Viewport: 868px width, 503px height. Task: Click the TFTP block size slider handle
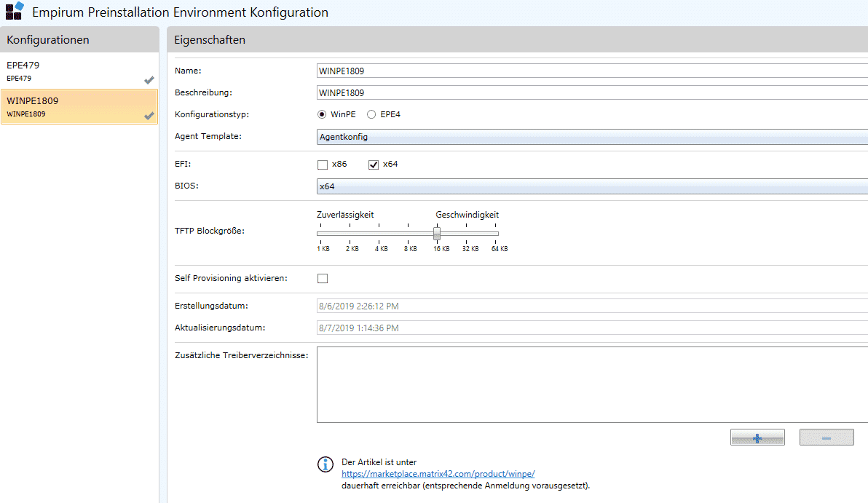(437, 234)
